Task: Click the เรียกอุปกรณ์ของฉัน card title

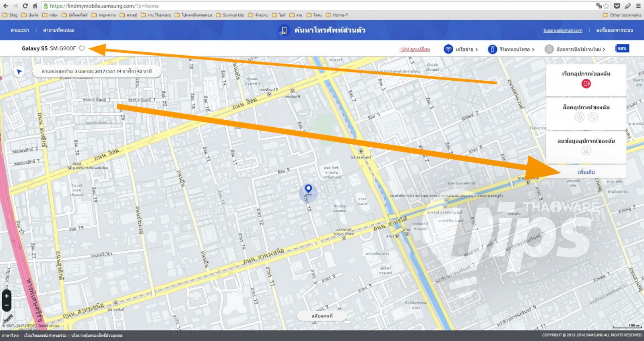Action: pyautogui.click(x=586, y=74)
